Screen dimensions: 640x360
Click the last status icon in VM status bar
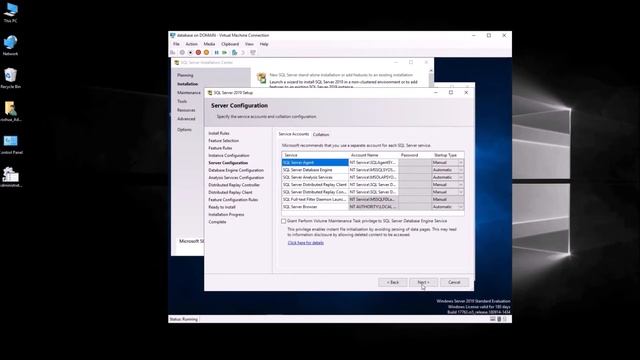point(505,319)
